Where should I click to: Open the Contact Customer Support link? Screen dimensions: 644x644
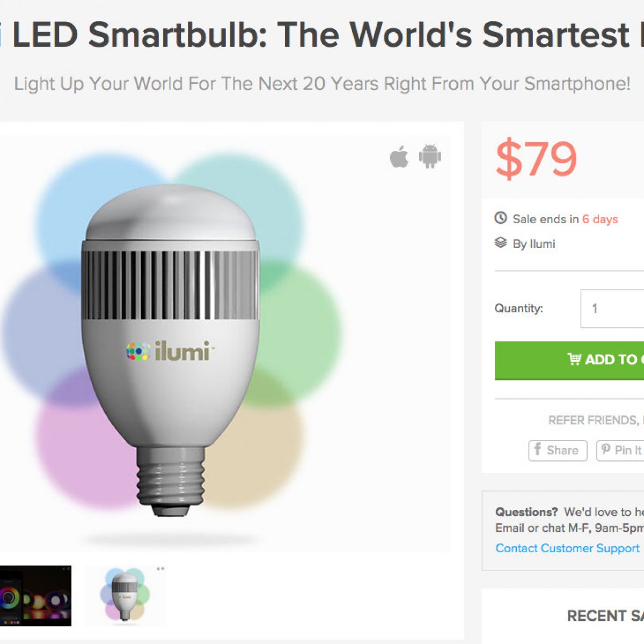tap(567, 548)
